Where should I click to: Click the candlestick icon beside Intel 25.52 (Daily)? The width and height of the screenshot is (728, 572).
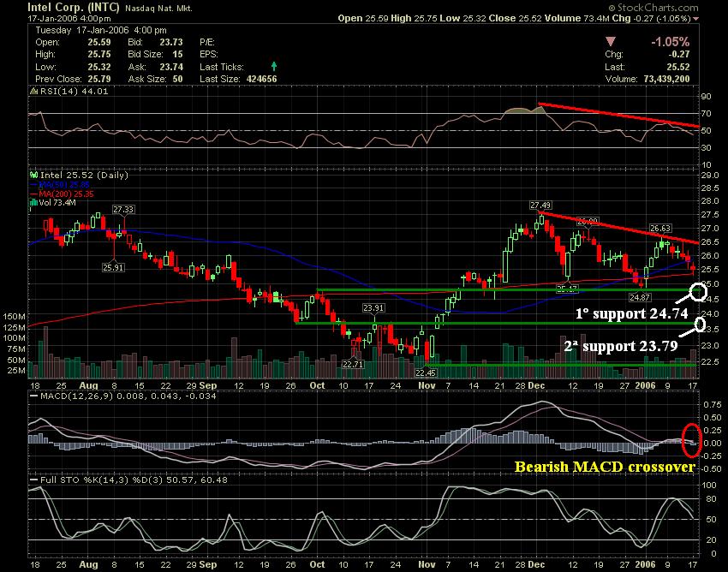coord(33,175)
